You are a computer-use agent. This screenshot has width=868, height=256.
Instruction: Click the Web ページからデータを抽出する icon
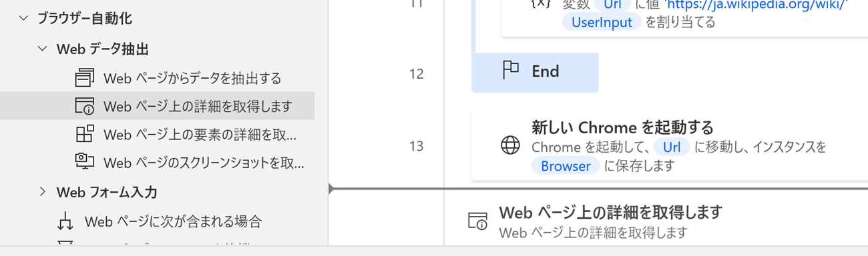85,78
